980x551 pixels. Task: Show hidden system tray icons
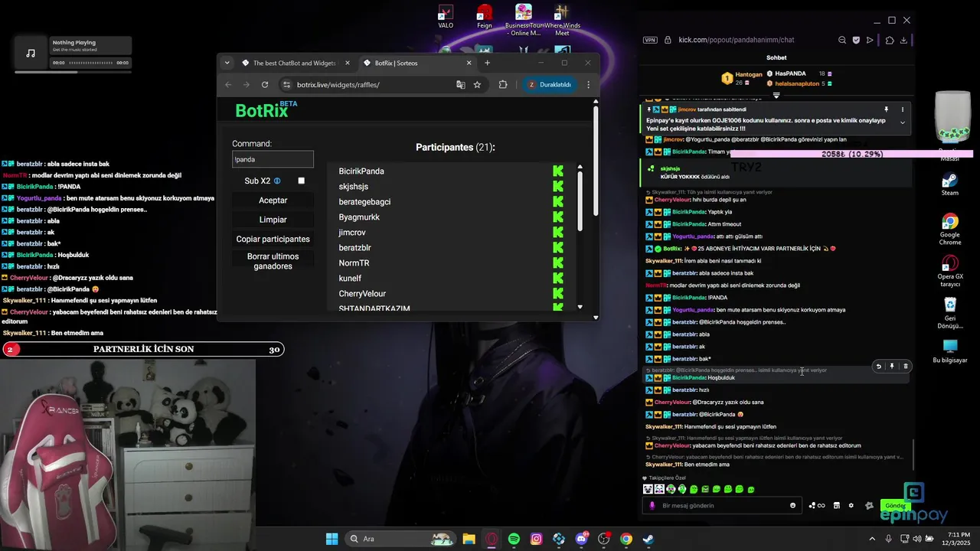pos(874,539)
